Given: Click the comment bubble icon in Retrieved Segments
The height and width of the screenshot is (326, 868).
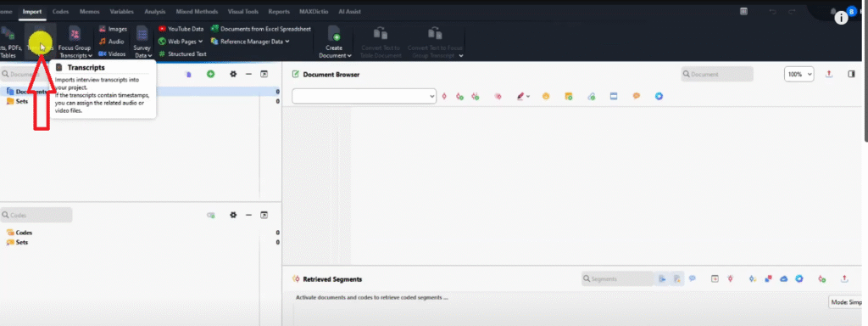Looking at the screenshot, I should tap(692, 278).
